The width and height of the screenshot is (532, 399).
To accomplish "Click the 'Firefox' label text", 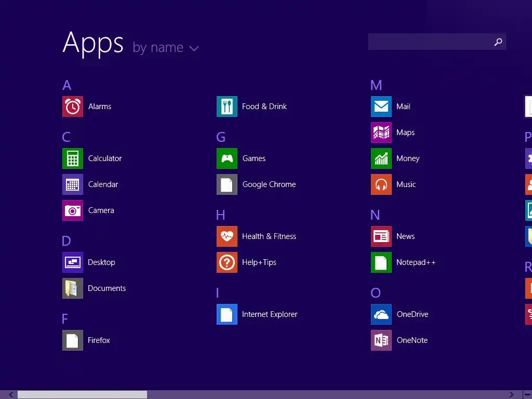I will pyautogui.click(x=99, y=340).
